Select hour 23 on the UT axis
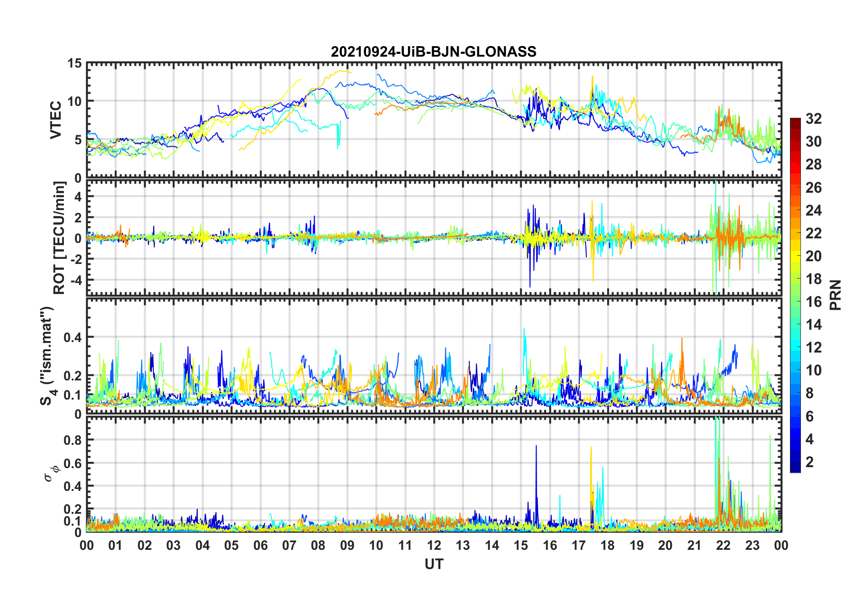 coord(753,545)
